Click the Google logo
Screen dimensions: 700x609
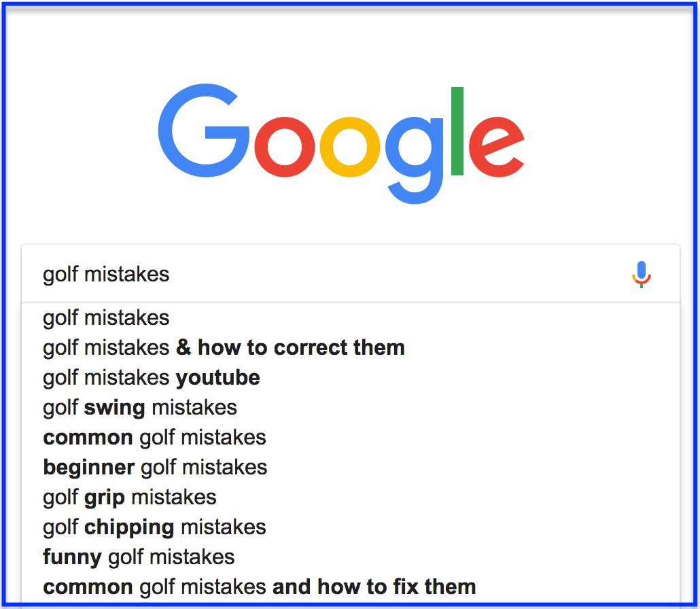tap(342, 144)
